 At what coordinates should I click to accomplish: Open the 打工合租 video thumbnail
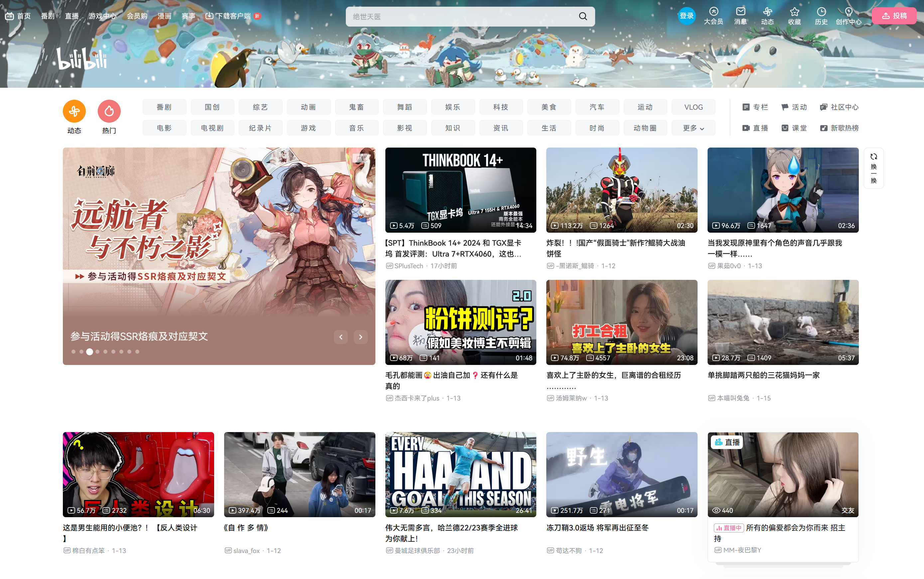[621, 322]
